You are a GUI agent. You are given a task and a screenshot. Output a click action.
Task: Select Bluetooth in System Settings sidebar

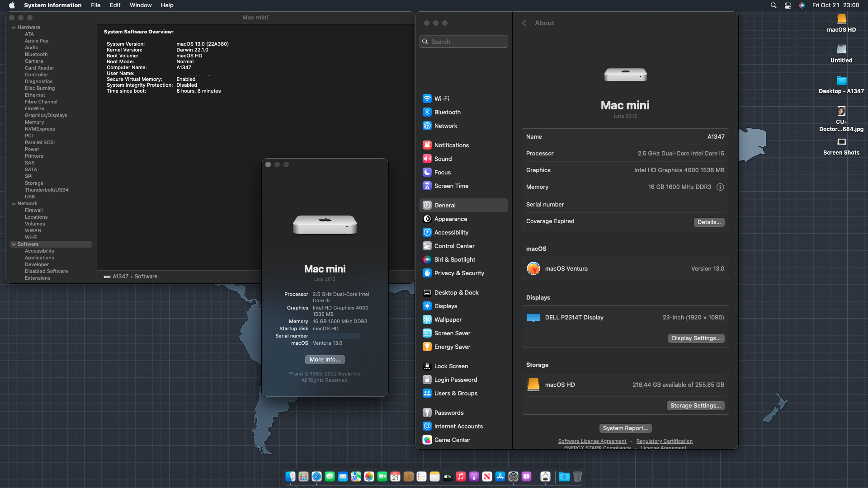(x=447, y=112)
